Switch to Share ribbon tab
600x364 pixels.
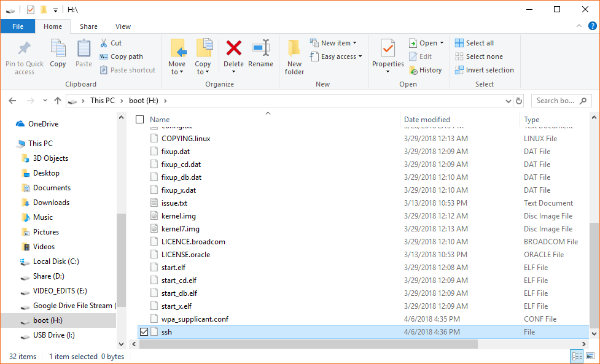pos(89,26)
